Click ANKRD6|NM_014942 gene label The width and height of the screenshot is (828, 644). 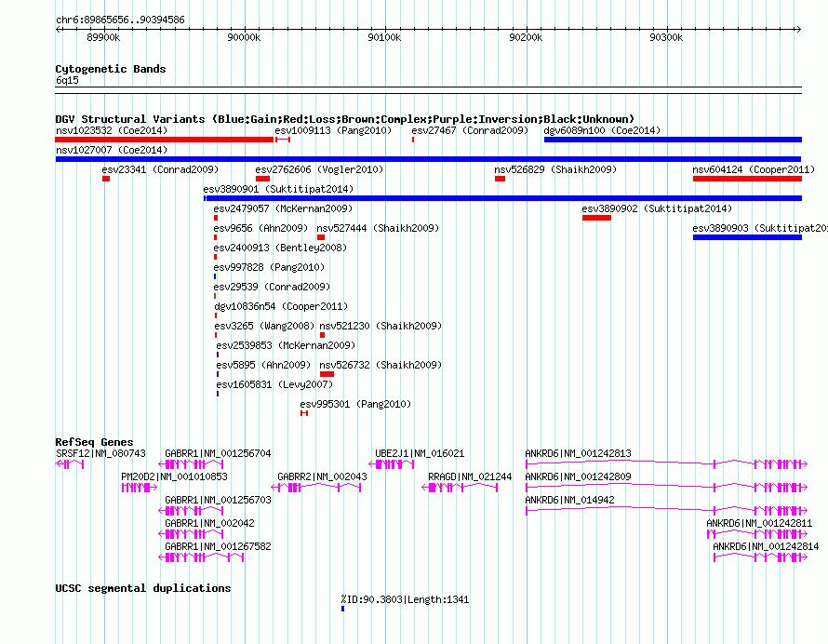tap(569, 500)
